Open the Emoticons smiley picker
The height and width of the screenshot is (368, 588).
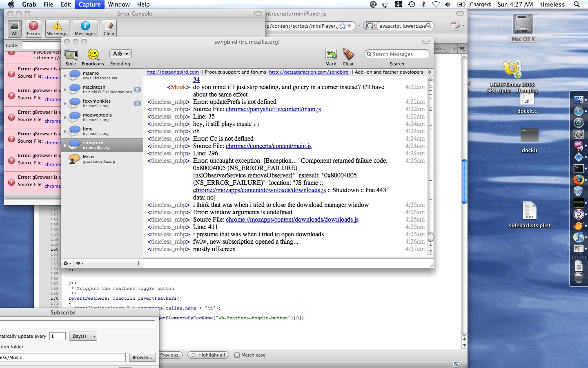coord(93,57)
